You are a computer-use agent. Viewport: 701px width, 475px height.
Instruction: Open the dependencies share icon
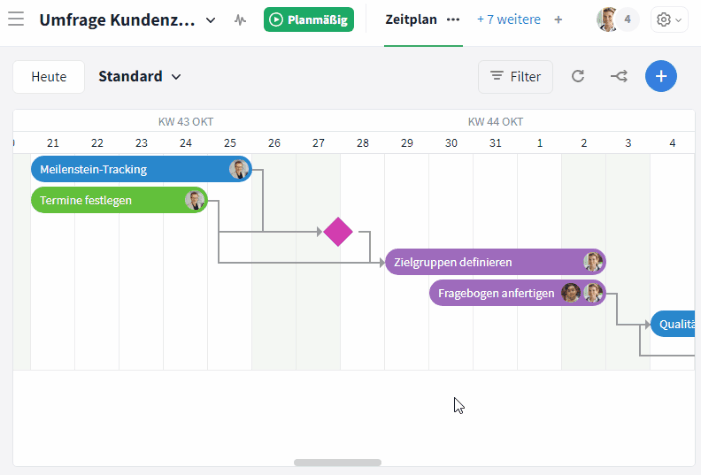click(x=619, y=76)
